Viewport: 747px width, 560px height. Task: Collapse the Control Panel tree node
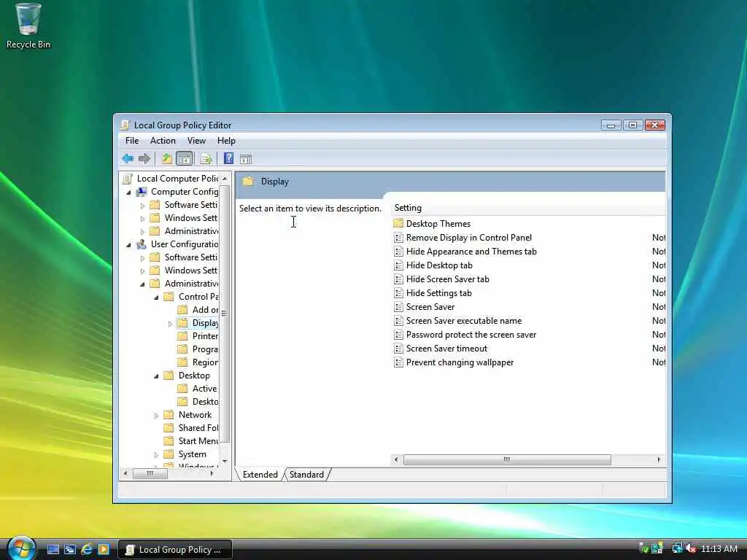click(156, 297)
